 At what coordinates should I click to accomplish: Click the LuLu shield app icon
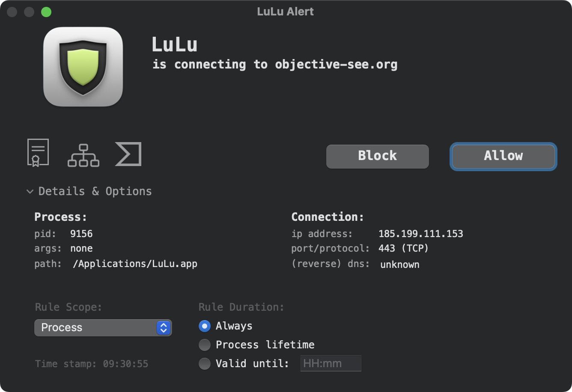coord(83,67)
